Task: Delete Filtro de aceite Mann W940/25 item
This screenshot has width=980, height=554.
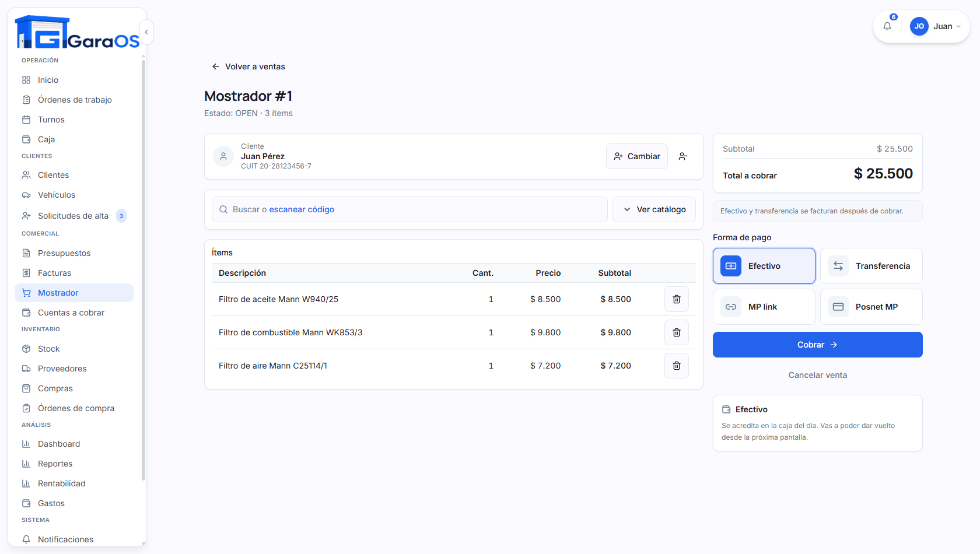Action: click(677, 299)
